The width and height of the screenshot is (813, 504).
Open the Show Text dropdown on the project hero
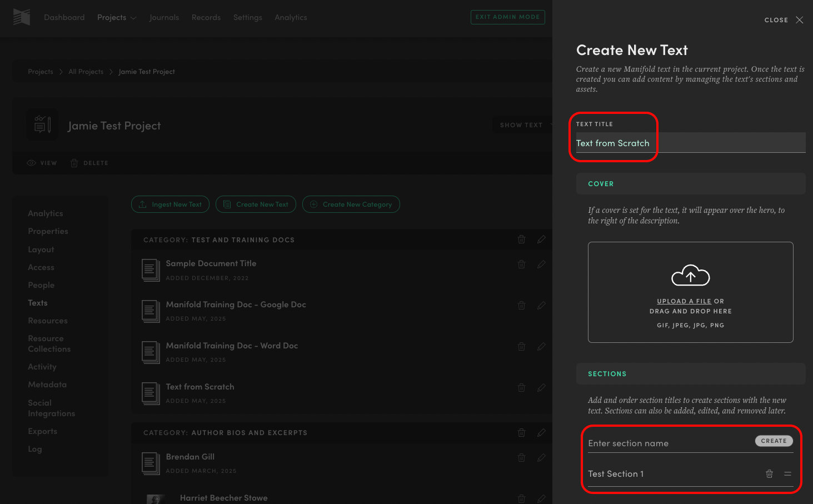click(521, 124)
